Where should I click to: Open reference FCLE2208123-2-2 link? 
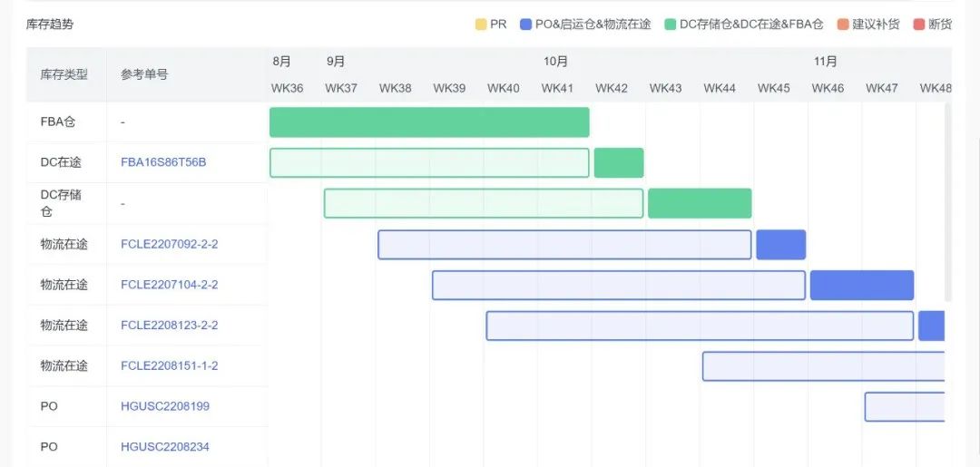170,326
